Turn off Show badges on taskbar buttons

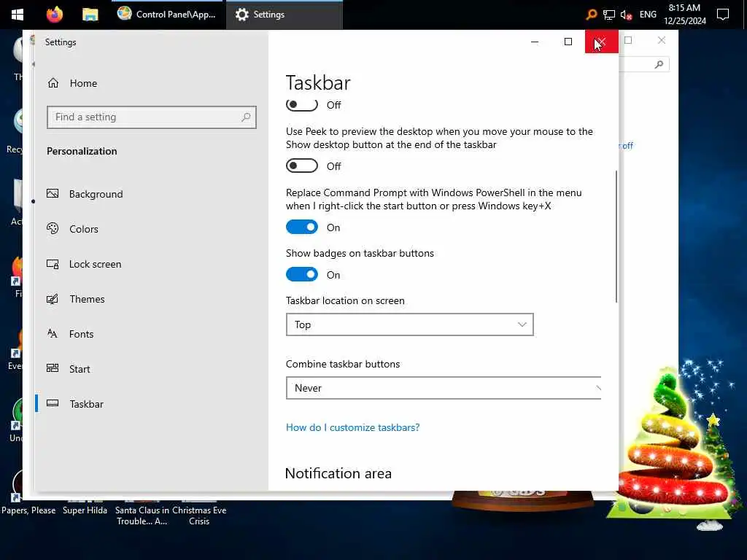[302, 274]
